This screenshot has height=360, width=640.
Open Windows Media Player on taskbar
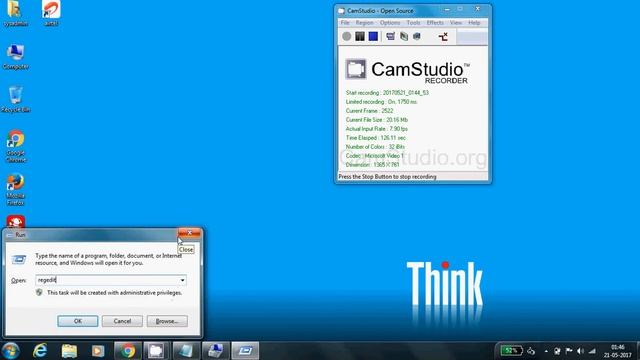[x=98, y=351]
